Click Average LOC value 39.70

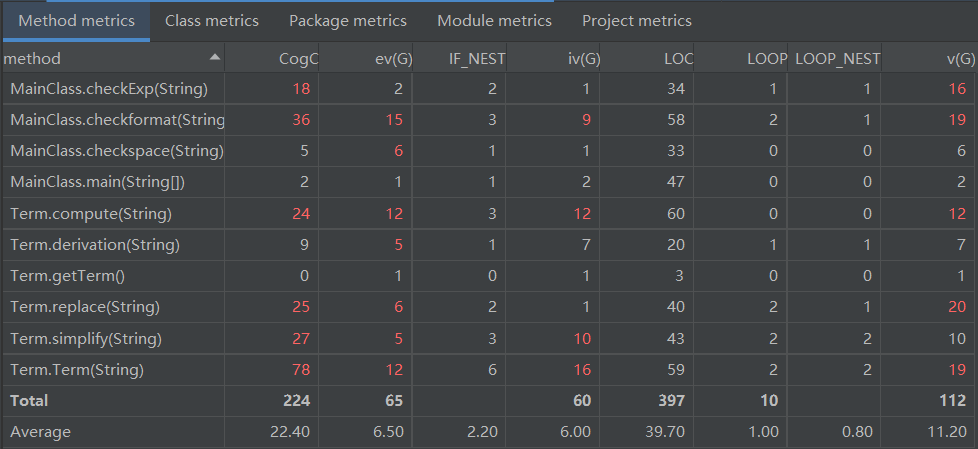666,432
